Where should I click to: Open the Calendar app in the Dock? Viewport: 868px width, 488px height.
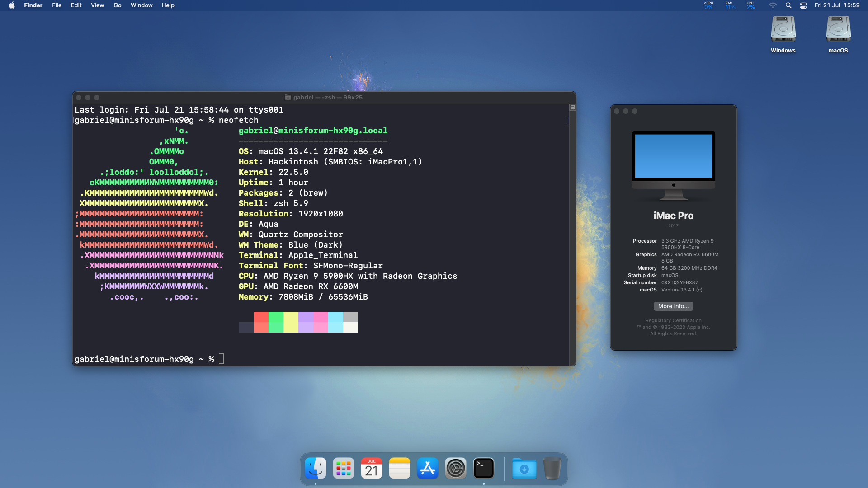[x=371, y=468]
